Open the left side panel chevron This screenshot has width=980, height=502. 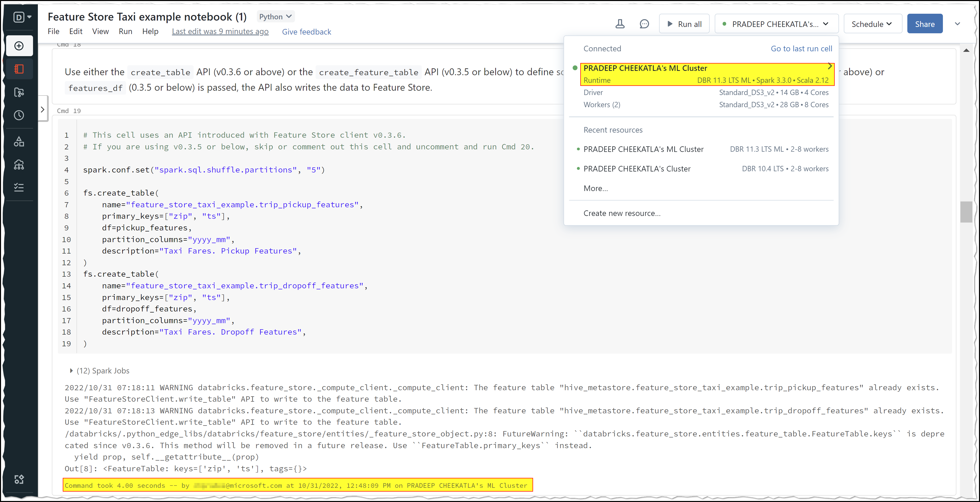[43, 109]
